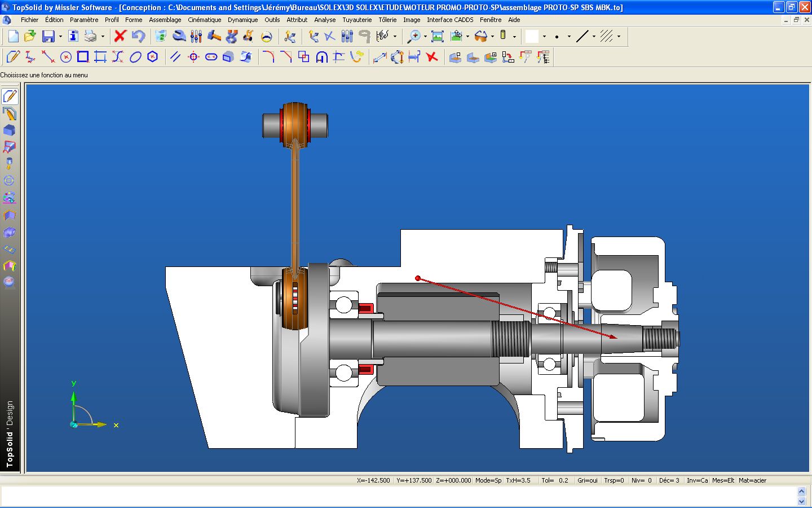Expand the dropdown arrow beside Save icon

point(60,37)
